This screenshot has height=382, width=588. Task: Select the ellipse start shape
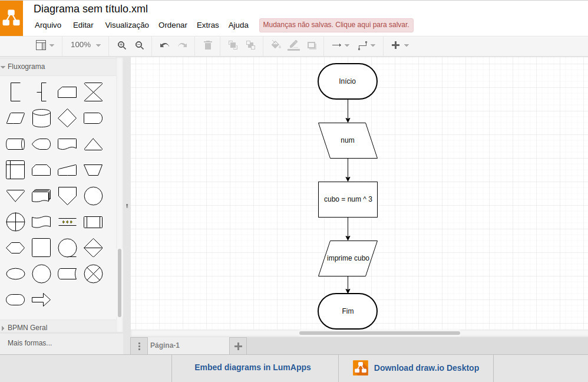[x=15, y=274]
